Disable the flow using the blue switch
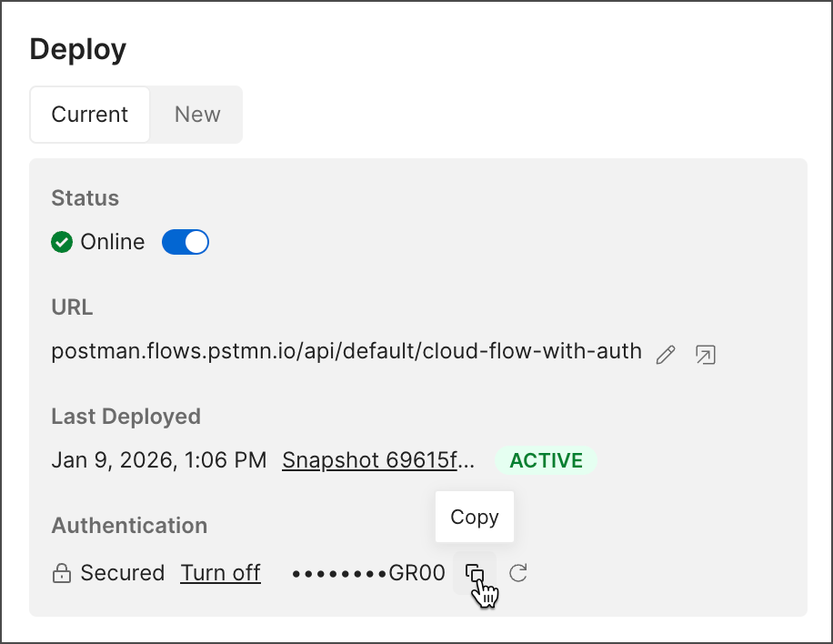The height and width of the screenshot is (644, 833). tap(186, 241)
